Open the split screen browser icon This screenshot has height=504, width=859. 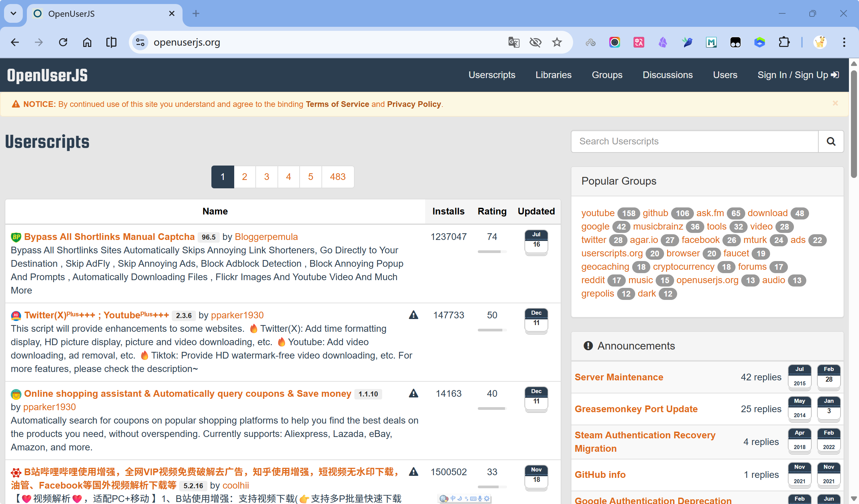[x=111, y=42]
